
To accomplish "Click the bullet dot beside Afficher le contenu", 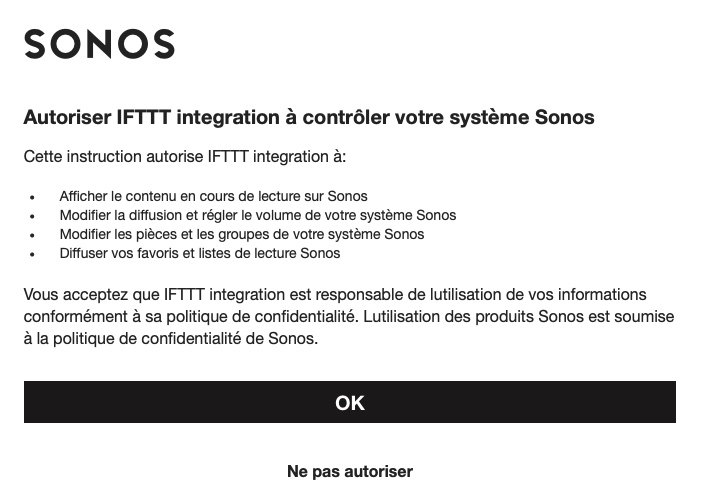I will click(32, 197).
